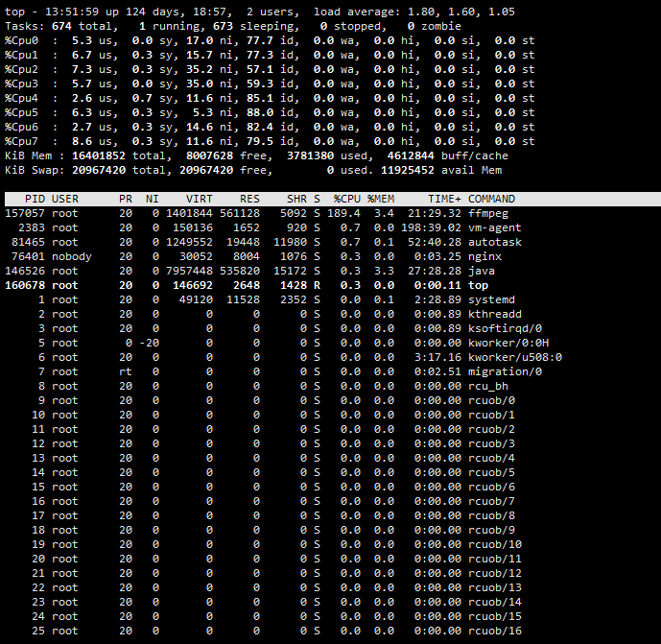Screen dimensions: 661x644
Task: Click the 13:51:59 time in header
Action: tap(72, 12)
